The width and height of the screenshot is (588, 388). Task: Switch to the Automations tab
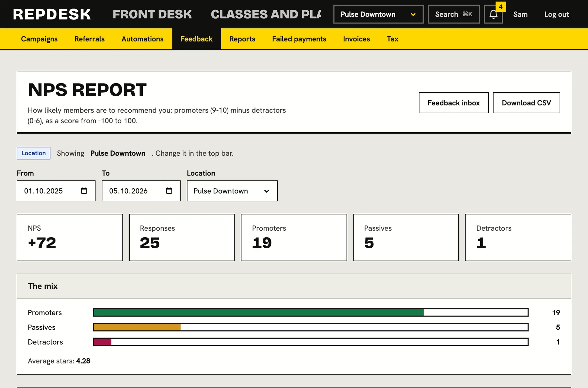pos(142,39)
